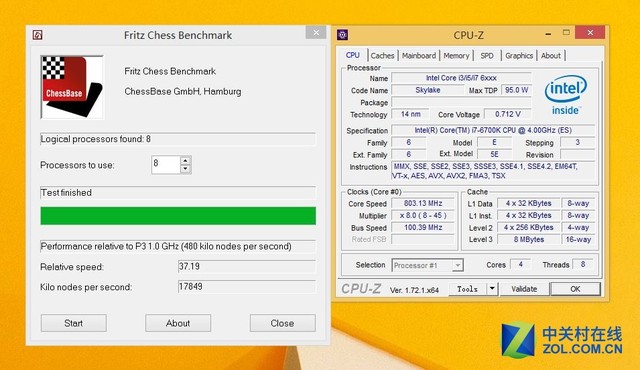
Task: Click the Processors to use input field
Action: pyautogui.click(x=166, y=164)
